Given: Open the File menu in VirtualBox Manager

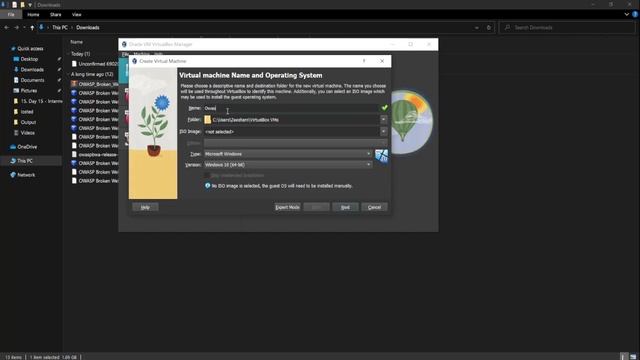Looking at the screenshot, I should point(125,54).
